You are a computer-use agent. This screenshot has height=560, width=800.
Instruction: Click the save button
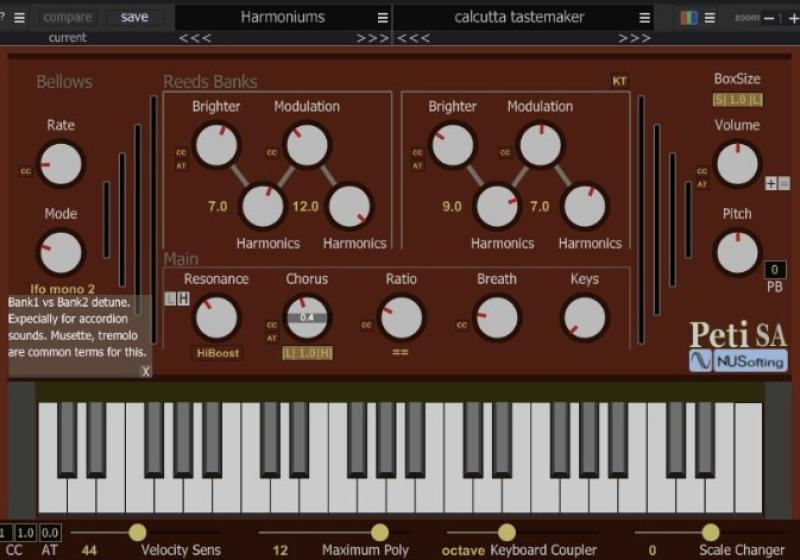pos(134,17)
